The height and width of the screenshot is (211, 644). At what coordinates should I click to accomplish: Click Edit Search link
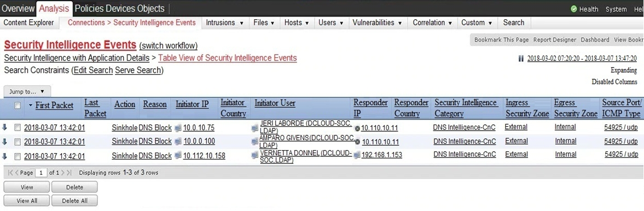coord(93,71)
